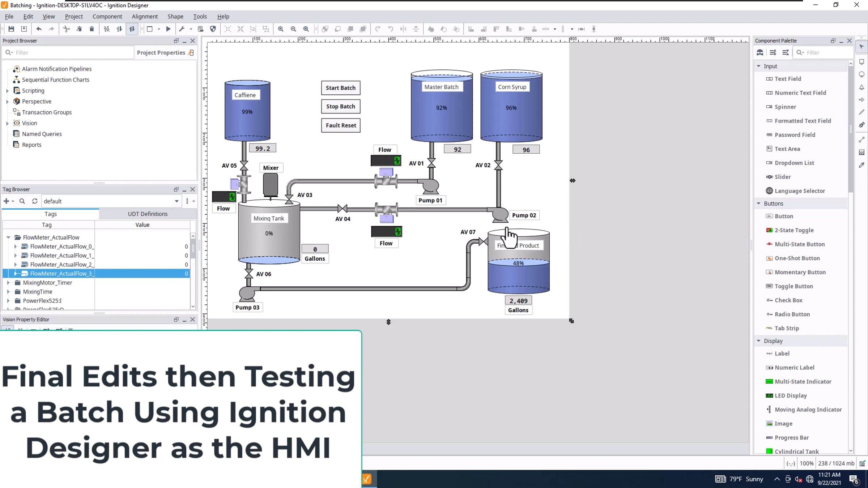Screen dimensions: 868x488
Task: Click the Start Batch button
Action: click(x=340, y=88)
